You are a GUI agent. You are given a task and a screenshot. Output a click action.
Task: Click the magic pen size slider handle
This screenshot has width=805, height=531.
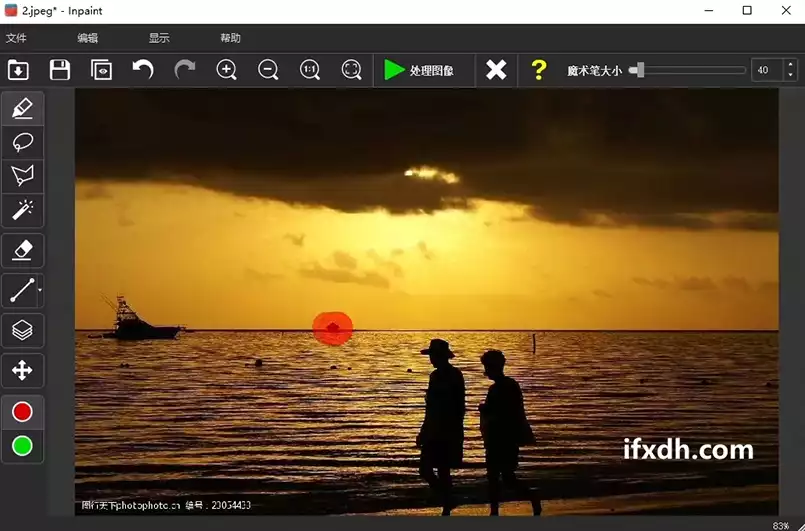(637, 70)
